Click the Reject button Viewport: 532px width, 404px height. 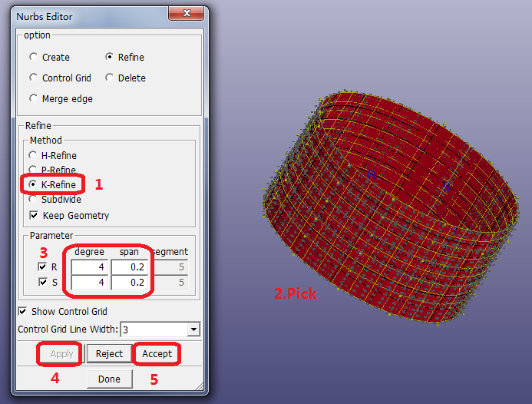coord(109,354)
